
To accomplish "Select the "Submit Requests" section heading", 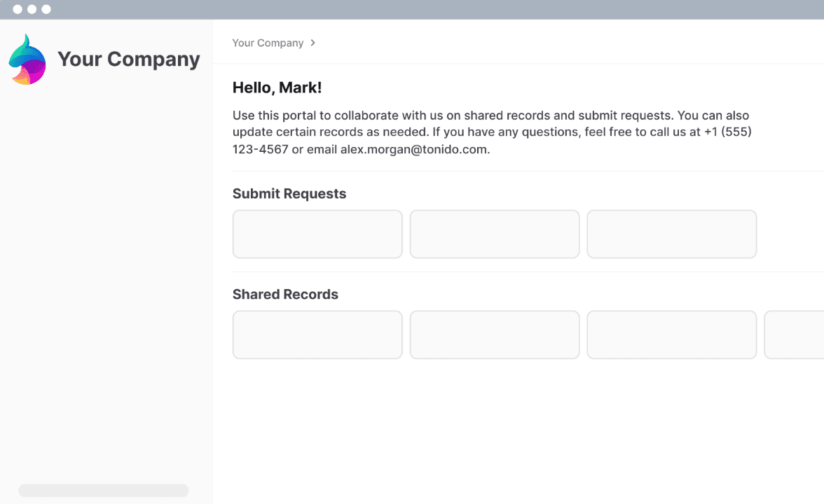I will [x=289, y=194].
